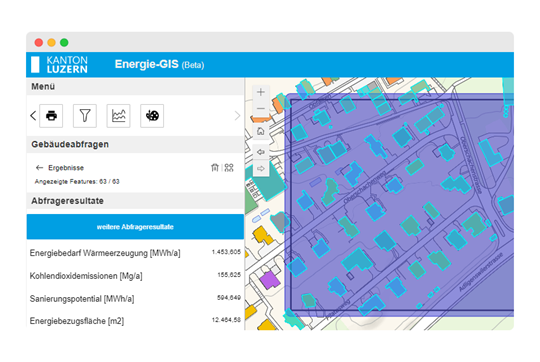Go to previous map extent
Screen dimensions: 540x362
[x=261, y=152]
